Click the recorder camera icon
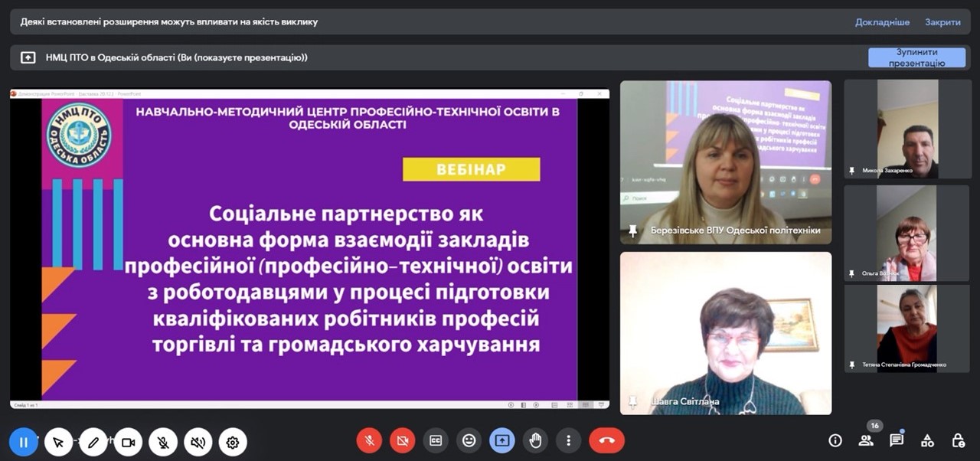980x461 pixels. tap(128, 442)
